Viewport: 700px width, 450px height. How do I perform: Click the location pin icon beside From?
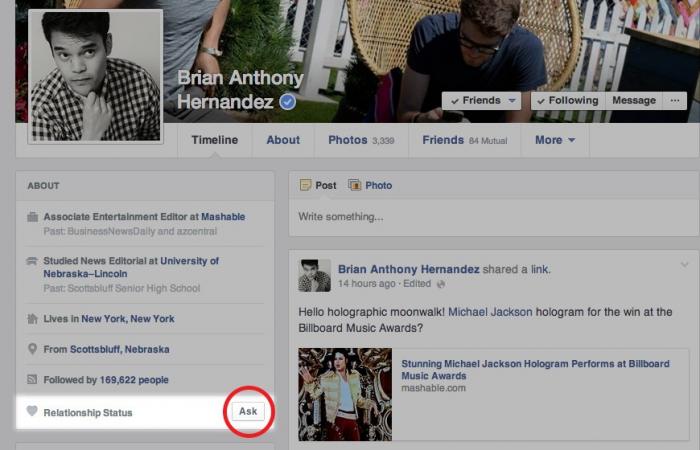(33, 350)
